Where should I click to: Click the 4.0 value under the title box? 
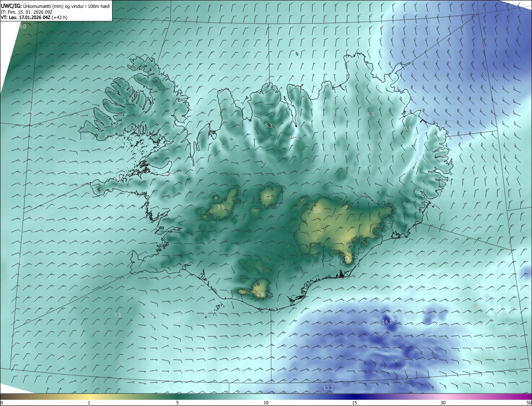click(x=22, y=26)
